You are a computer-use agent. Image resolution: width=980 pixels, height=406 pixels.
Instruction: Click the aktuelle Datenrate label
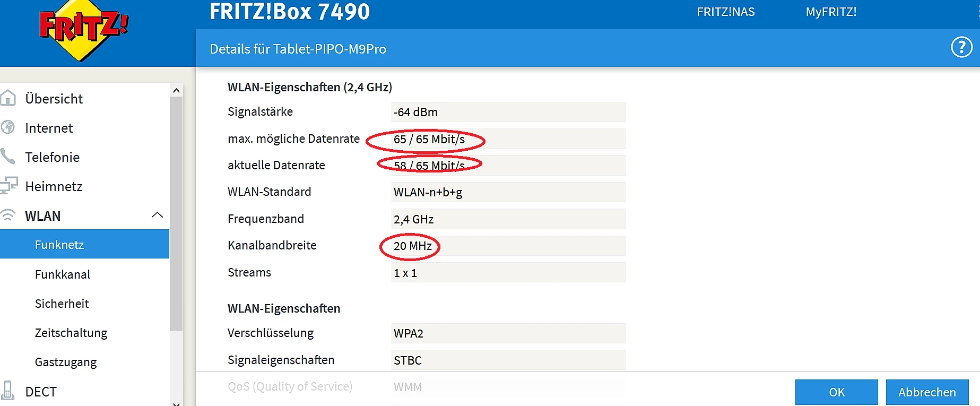pos(276,165)
